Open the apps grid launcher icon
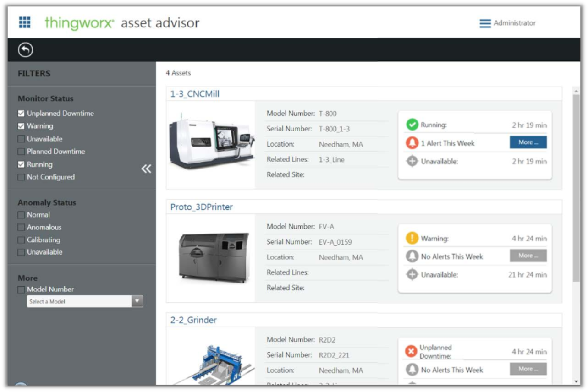 pos(25,22)
